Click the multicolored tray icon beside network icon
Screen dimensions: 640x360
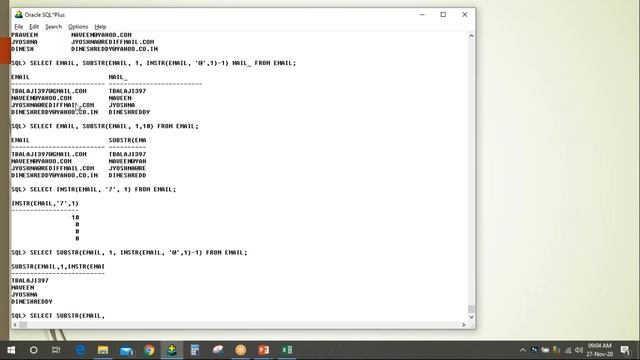[556, 350]
